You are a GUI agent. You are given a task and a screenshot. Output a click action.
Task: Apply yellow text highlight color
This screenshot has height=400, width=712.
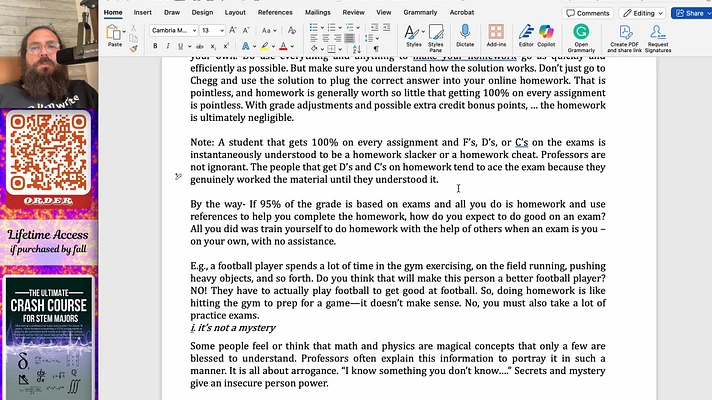click(x=264, y=46)
